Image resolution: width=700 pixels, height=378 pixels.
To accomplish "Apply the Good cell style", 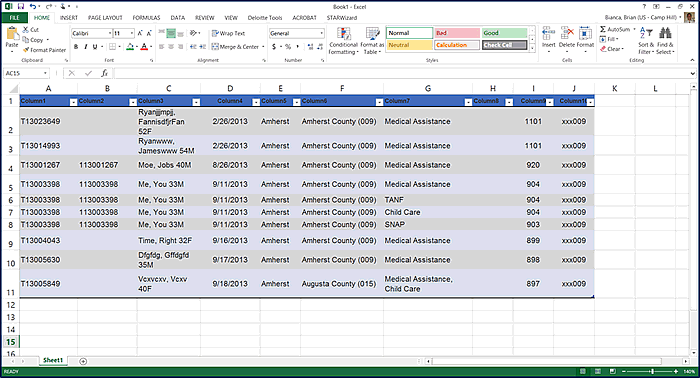I will (504, 33).
